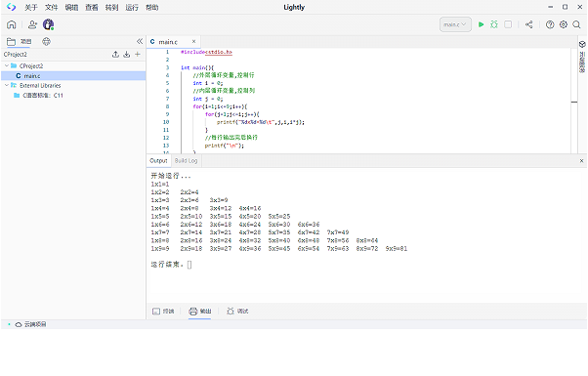Click the 开始运行 output line
Image resolution: width=588 pixels, height=376 pixels.
171,176
